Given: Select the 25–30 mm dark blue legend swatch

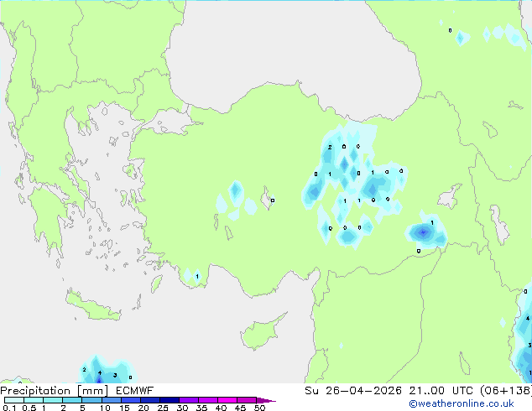Looking at the screenshot, I should click(170, 400).
